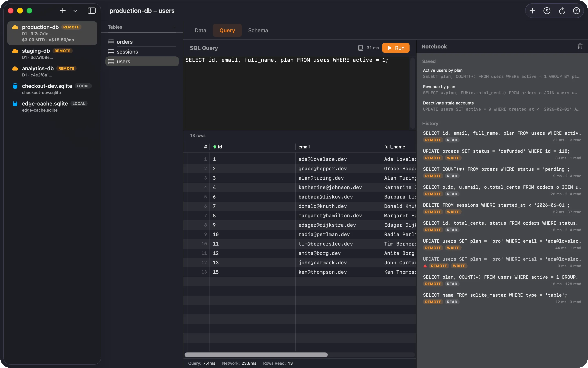588x368 pixels.
Task: Open the cost dollar icon in toolbar
Action: pos(547,11)
